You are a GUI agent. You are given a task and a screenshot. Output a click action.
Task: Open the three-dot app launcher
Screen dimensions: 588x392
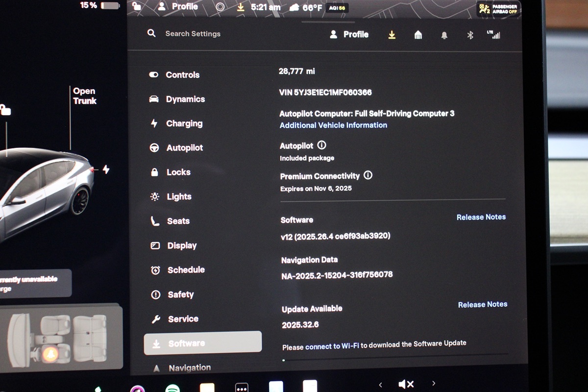tap(242, 388)
